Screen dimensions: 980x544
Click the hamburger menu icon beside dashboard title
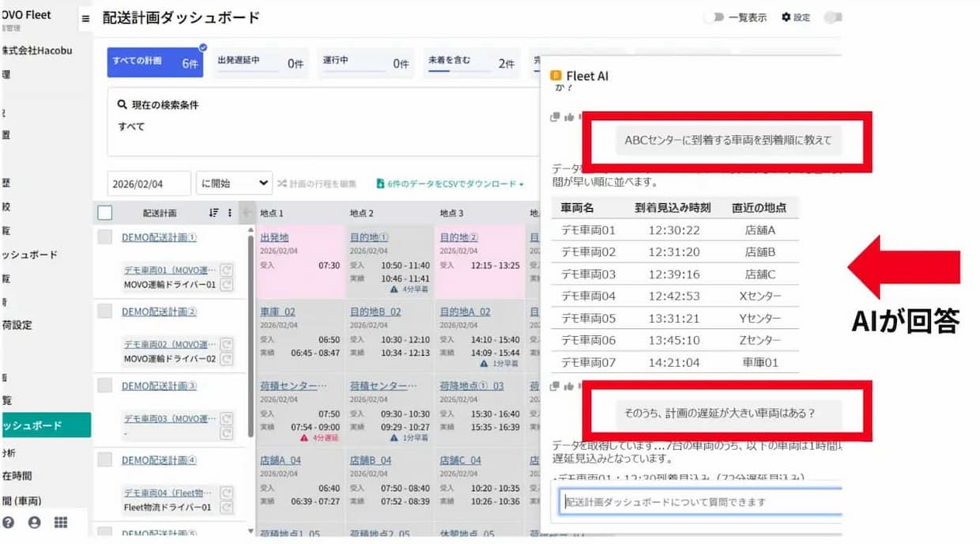[x=85, y=18]
